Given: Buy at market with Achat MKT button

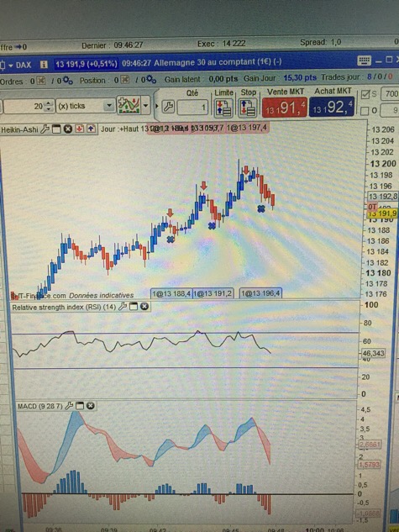Looking at the screenshot, I should coord(332,107).
